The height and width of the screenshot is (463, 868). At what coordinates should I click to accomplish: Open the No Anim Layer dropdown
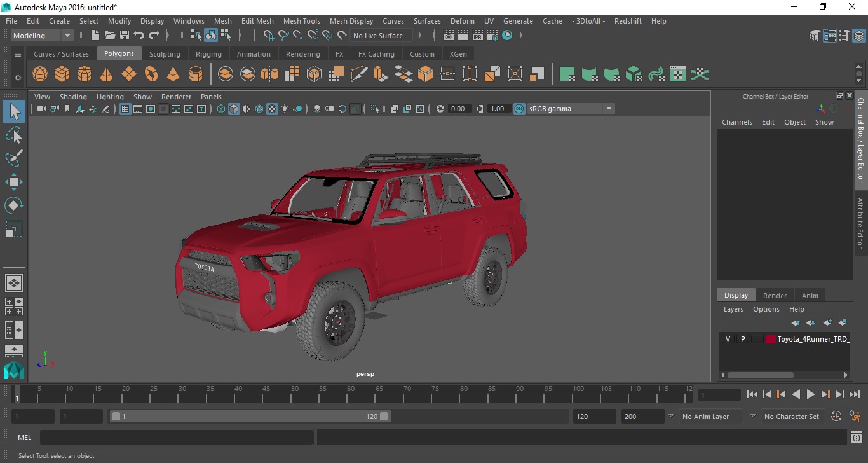click(x=711, y=417)
